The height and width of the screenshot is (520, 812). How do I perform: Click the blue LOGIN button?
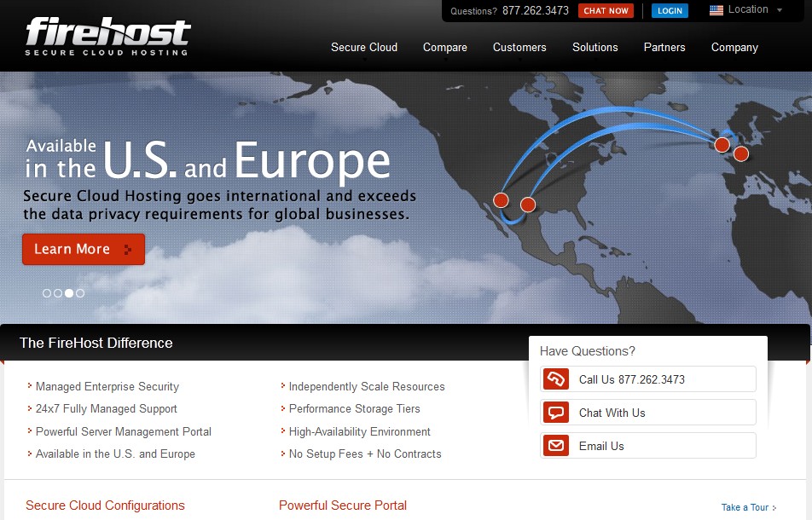(670, 11)
